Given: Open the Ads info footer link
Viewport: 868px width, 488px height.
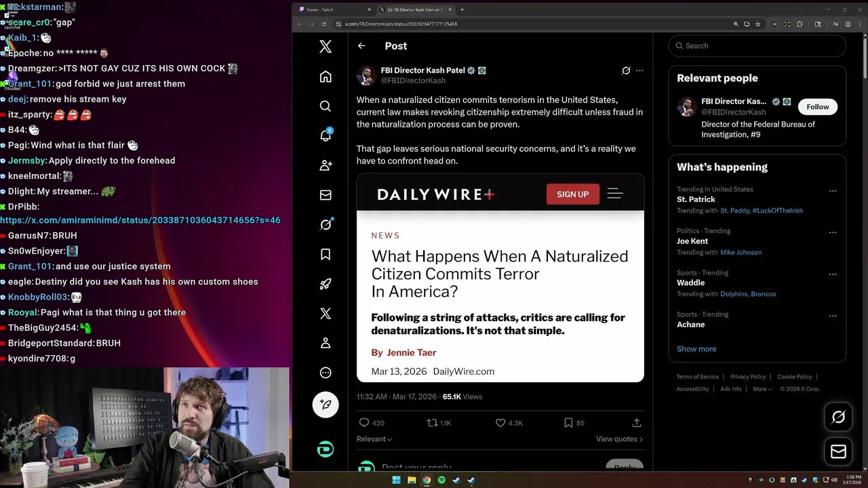Looking at the screenshot, I should point(731,389).
